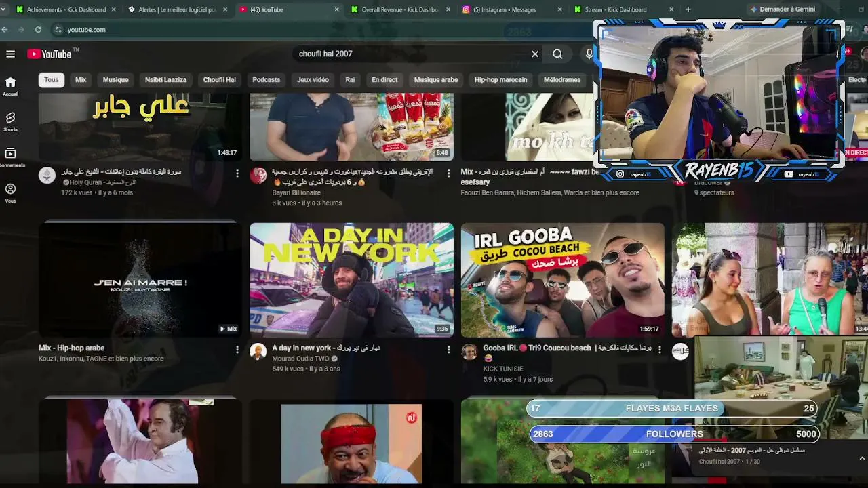
Task: Open more options for Mix - Hip-hop arabe
Action: pos(237,350)
